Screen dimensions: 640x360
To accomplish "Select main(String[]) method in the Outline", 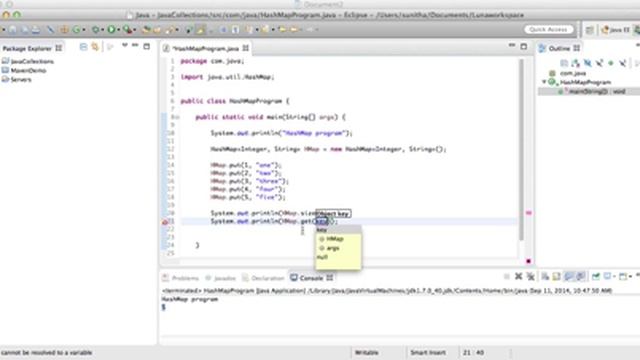I will point(592,91).
